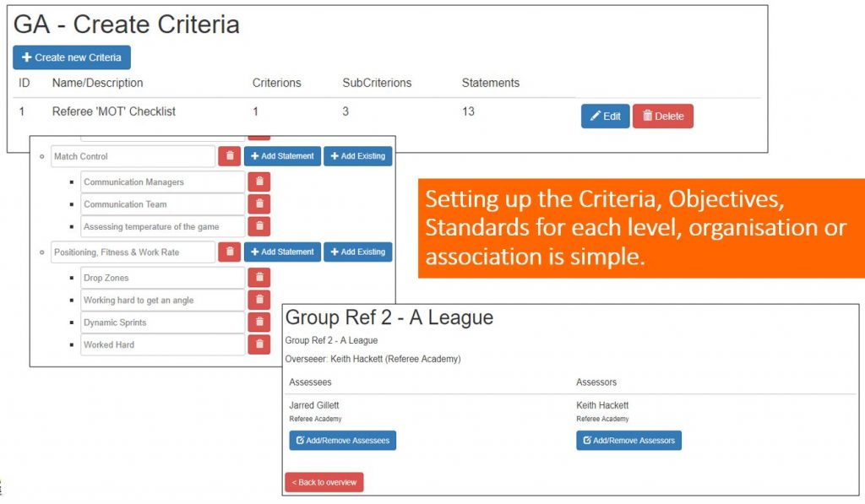Edit the Referee 'MOT' Checklist
865x504 pixels.
[605, 117]
